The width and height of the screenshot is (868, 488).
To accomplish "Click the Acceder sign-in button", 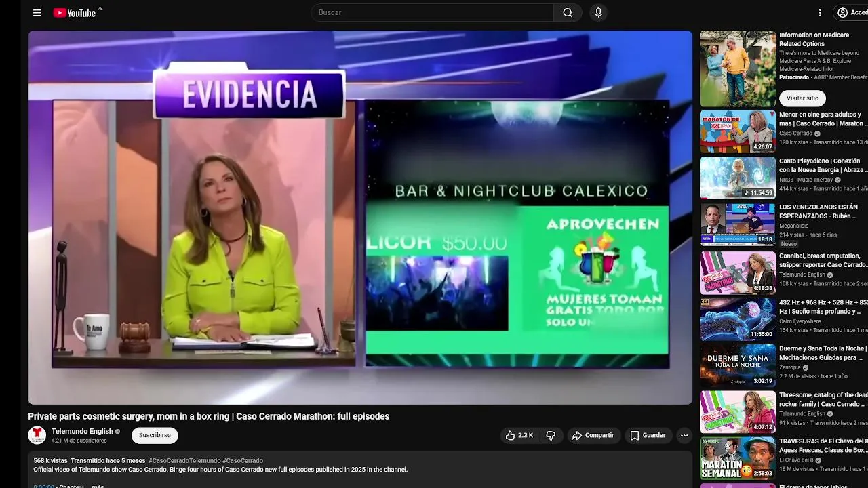I will tap(852, 13).
